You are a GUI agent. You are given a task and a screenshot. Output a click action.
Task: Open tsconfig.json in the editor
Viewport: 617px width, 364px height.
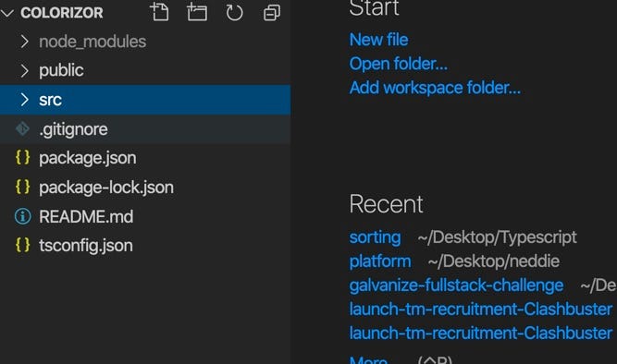coord(145,246)
